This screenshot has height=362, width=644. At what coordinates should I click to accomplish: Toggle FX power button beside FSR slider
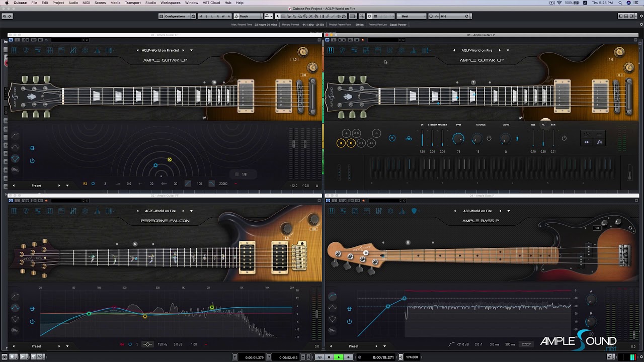[564, 138]
